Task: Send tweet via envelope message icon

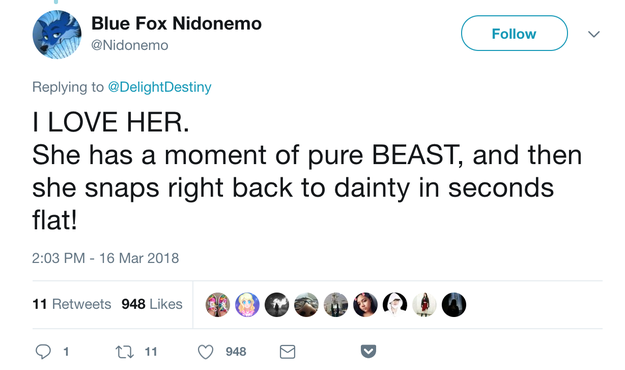Action: pyautogui.click(x=287, y=352)
